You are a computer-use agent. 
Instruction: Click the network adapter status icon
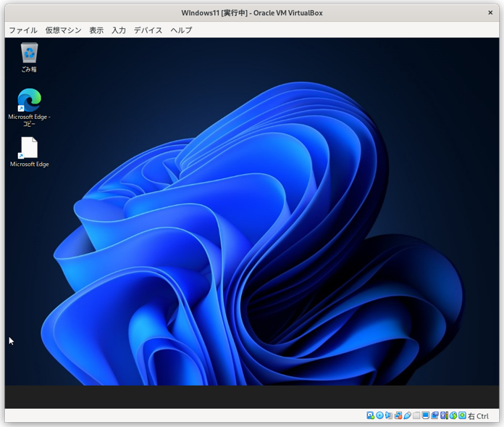398,415
